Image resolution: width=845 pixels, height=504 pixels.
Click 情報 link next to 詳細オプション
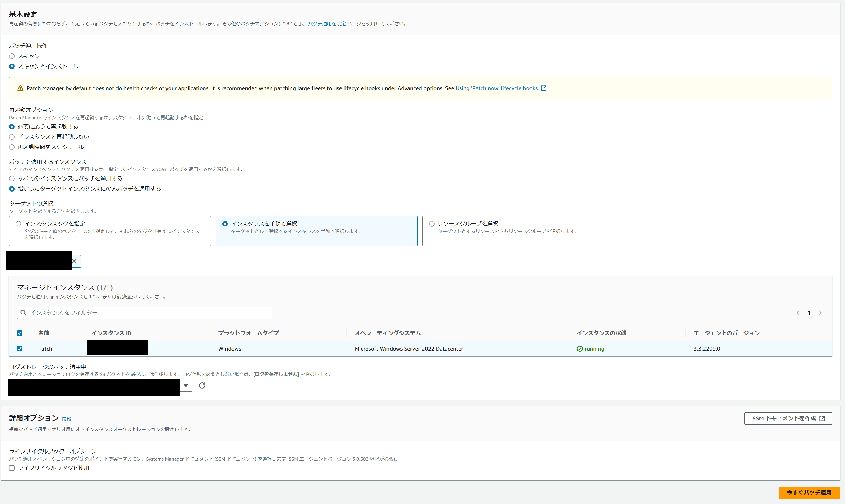pos(66,419)
